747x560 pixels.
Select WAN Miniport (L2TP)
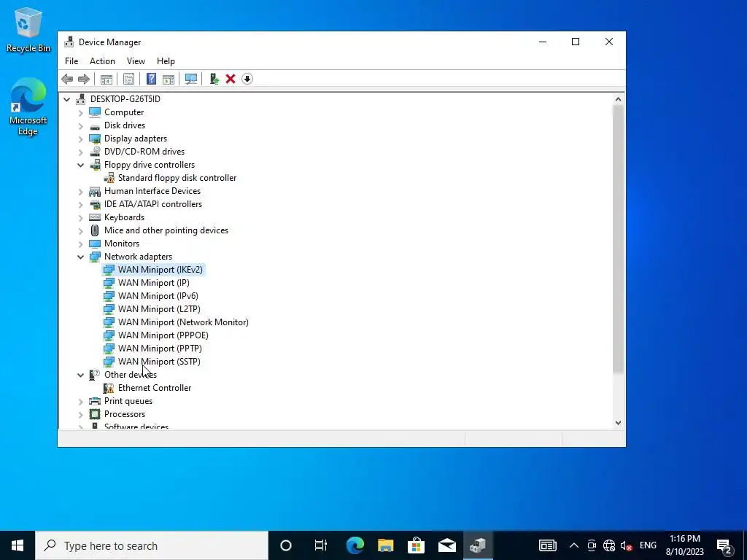(159, 309)
